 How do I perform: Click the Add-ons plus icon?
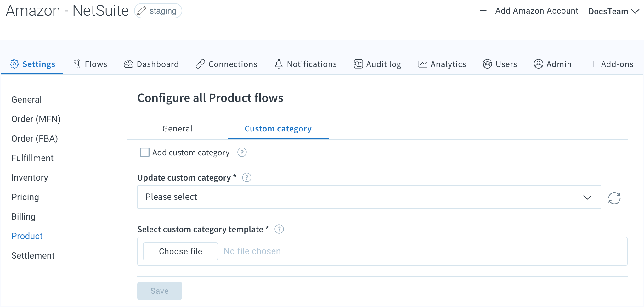click(x=593, y=64)
